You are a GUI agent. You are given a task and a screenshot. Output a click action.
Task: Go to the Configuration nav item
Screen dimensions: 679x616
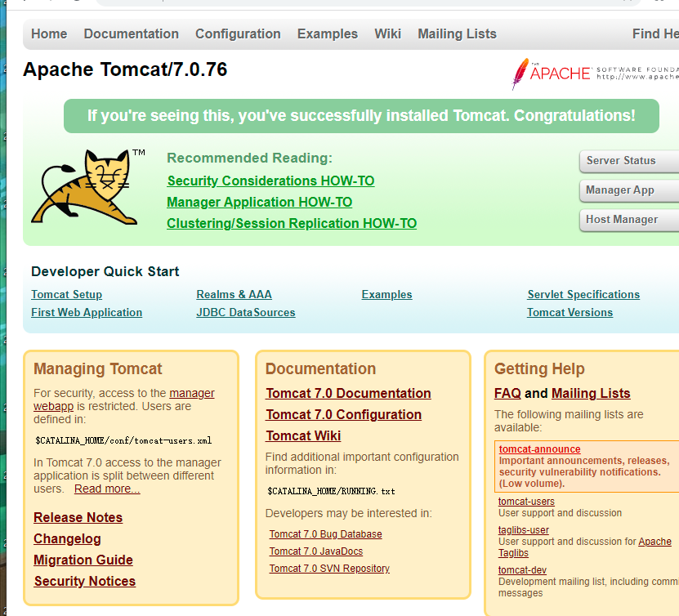pos(238,33)
